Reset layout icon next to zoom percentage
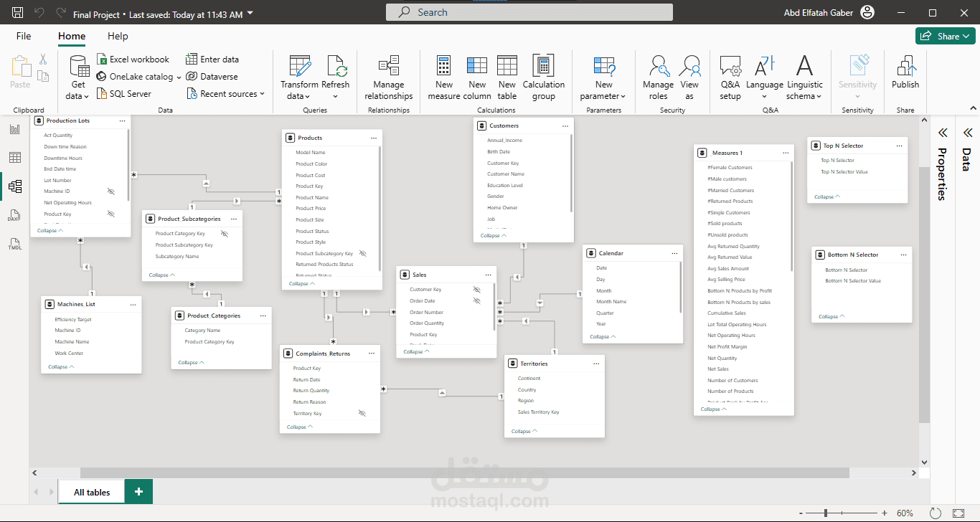 click(935, 513)
